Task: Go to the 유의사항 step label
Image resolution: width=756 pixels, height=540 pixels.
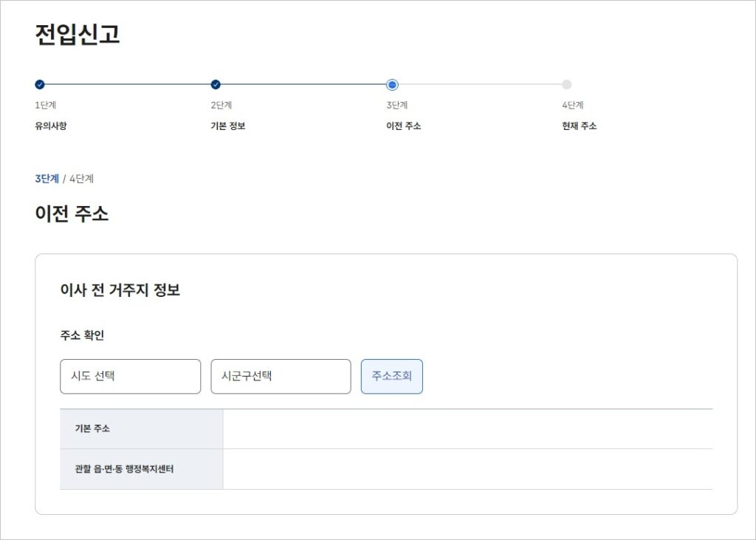Action: point(51,126)
